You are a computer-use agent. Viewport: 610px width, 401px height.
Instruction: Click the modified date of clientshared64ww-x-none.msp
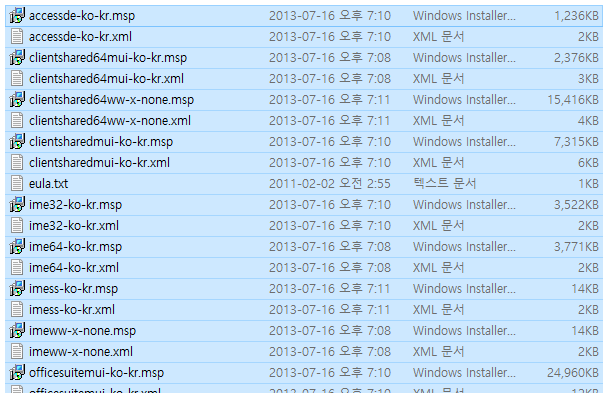click(x=330, y=100)
